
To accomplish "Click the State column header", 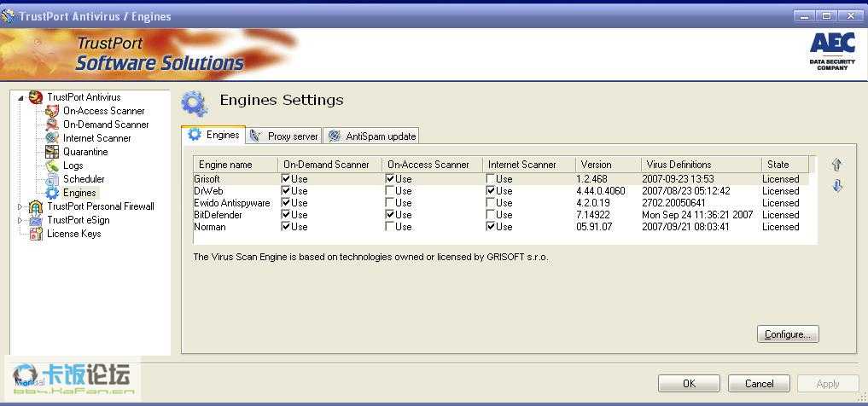I will (785, 165).
